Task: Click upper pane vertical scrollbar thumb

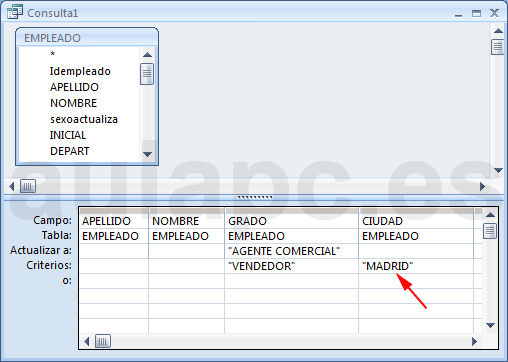Action: 498,47
